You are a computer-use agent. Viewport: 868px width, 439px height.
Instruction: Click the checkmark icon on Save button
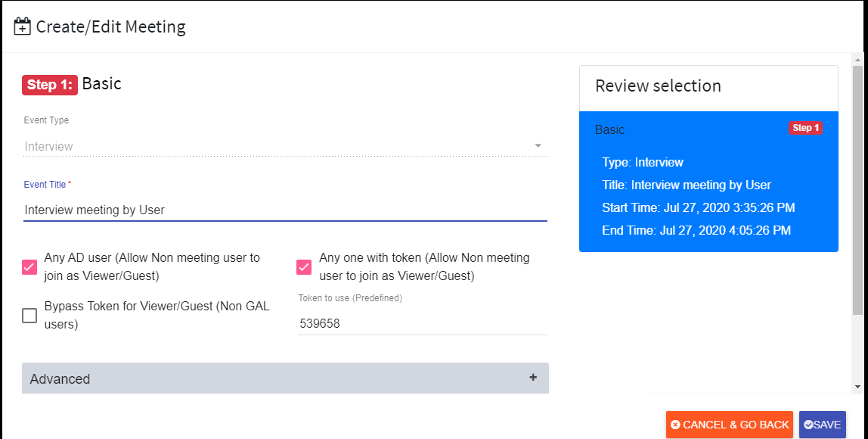[808, 425]
